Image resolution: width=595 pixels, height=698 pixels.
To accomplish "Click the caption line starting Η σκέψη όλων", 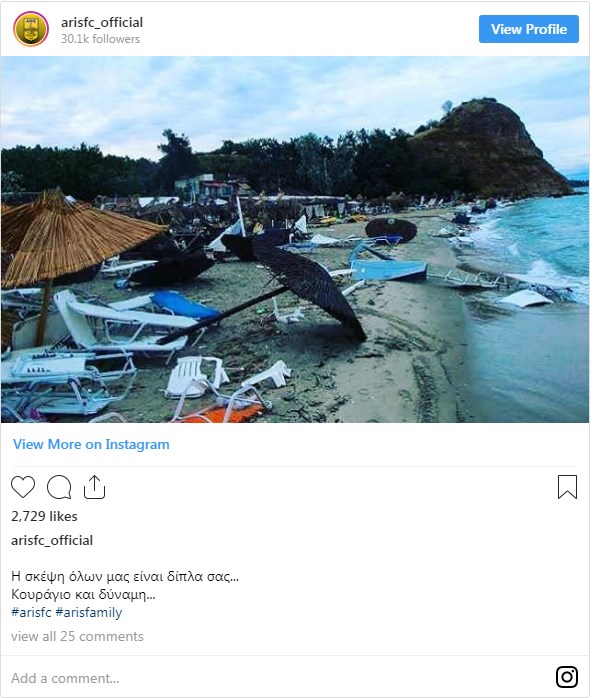I will click(125, 576).
